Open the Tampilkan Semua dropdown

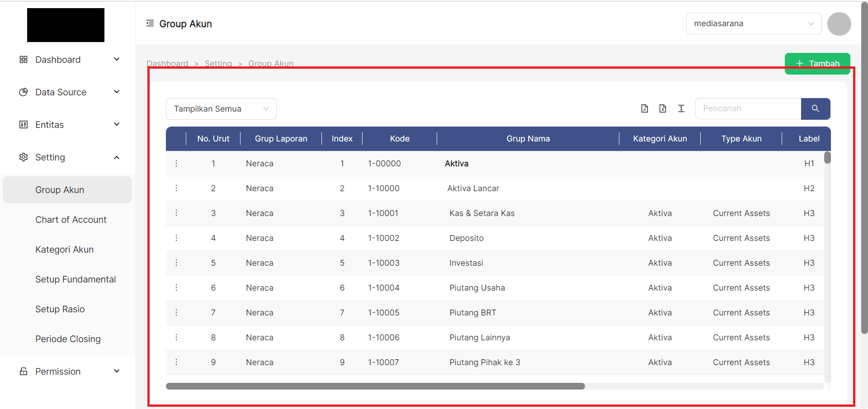point(221,109)
